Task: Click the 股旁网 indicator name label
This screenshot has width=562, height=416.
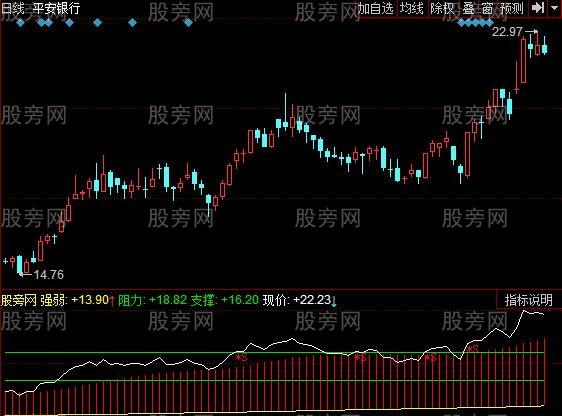Action: pos(19,300)
